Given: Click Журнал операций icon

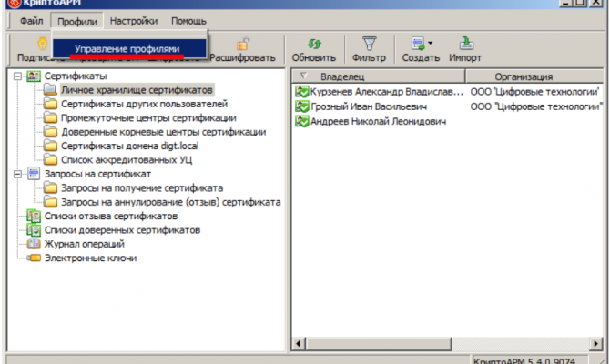Looking at the screenshot, I should coord(34,244).
